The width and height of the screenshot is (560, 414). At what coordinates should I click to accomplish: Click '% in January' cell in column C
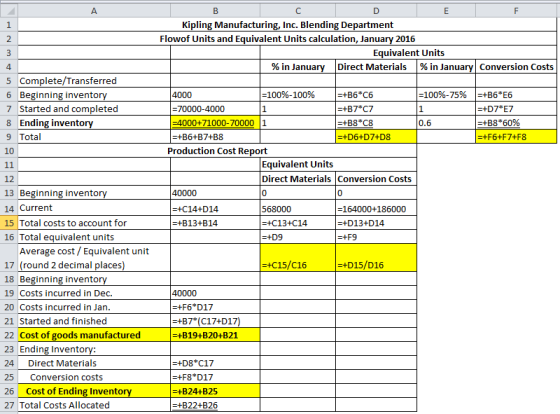298,67
